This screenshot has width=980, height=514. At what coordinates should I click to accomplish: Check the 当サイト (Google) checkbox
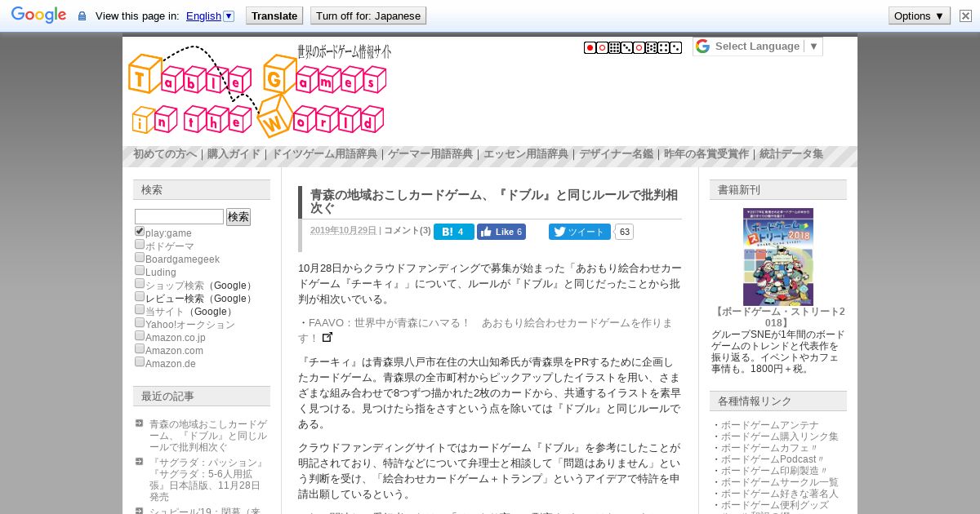pos(140,310)
